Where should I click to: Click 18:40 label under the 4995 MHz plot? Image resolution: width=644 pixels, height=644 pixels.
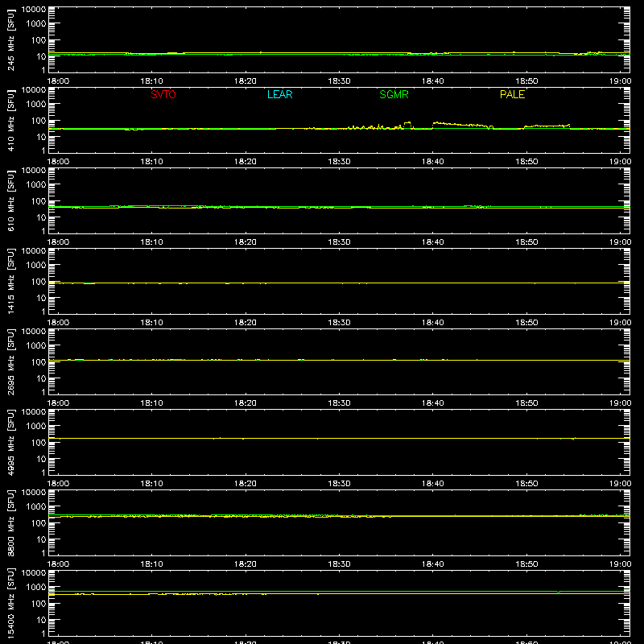point(433,484)
